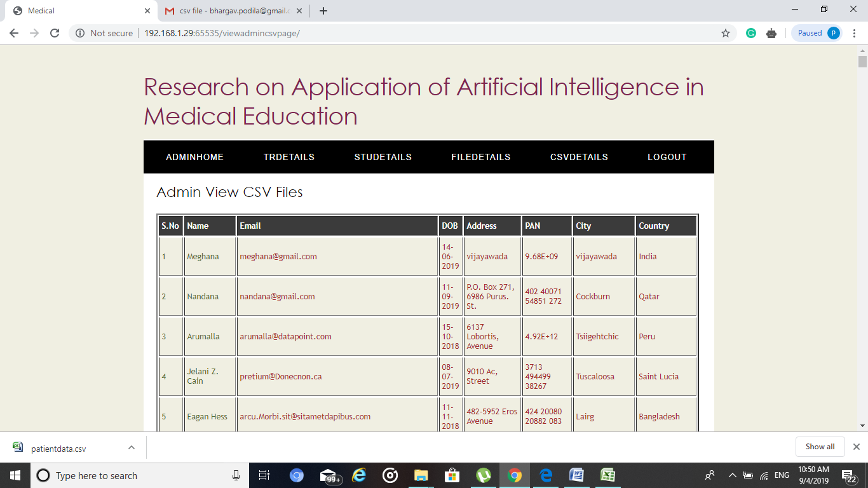Click LOGOUT in the navigation bar

[667, 157]
